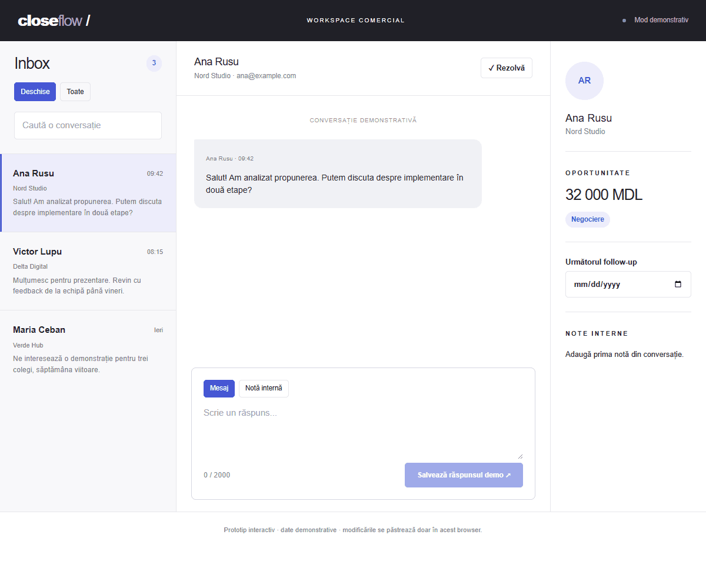Click the NOTE INTERNE section heading
706x588 pixels.
(x=597, y=333)
